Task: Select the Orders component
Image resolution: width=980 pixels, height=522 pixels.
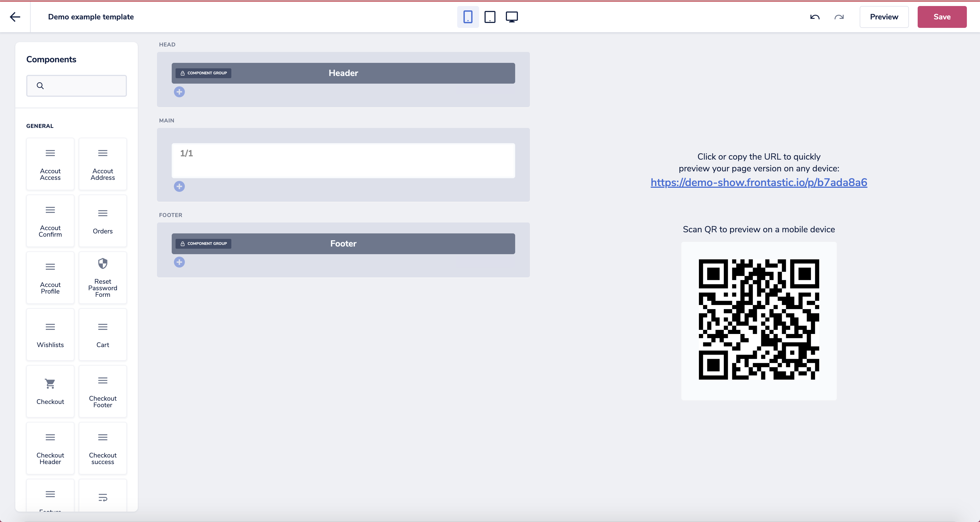Action: coord(103,221)
